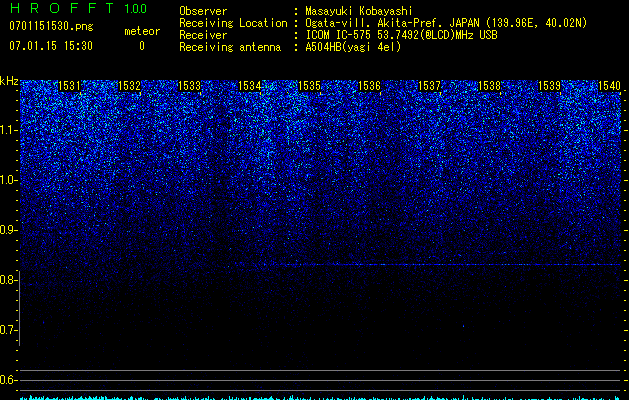Click the Receiving Location label
The image size is (629, 400).
(233, 23)
